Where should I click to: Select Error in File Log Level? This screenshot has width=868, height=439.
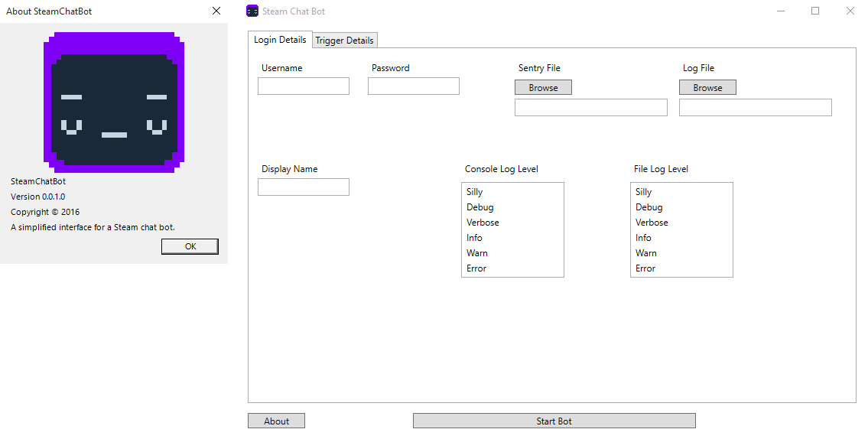coord(681,268)
